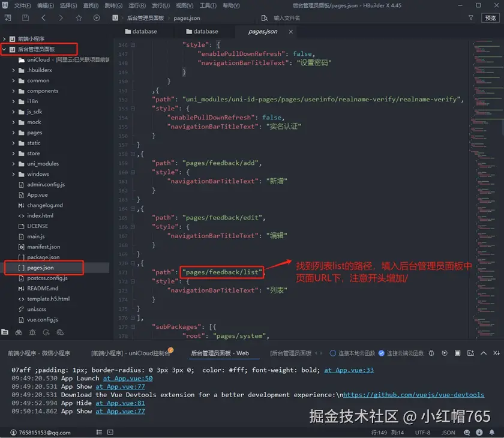This screenshot has height=438, width=504.
Task: Collapse the console with the up chevron
Action: tap(484, 353)
